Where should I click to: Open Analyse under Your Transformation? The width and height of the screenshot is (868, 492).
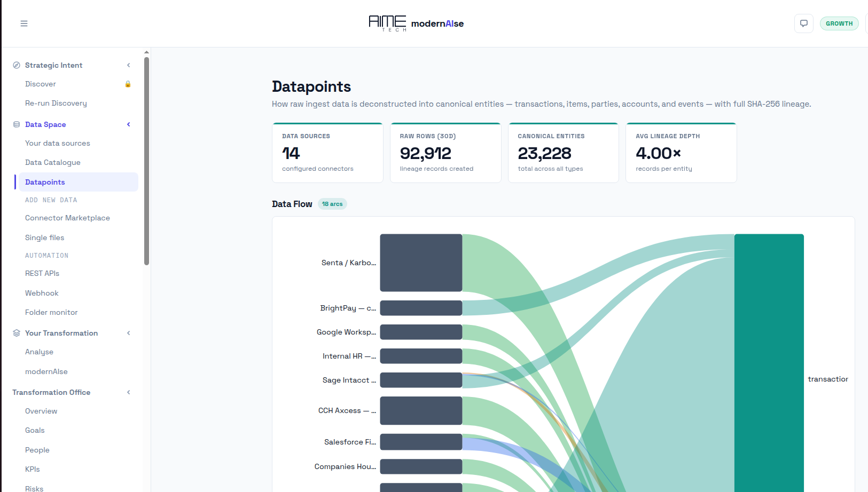click(x=39, y=352)
